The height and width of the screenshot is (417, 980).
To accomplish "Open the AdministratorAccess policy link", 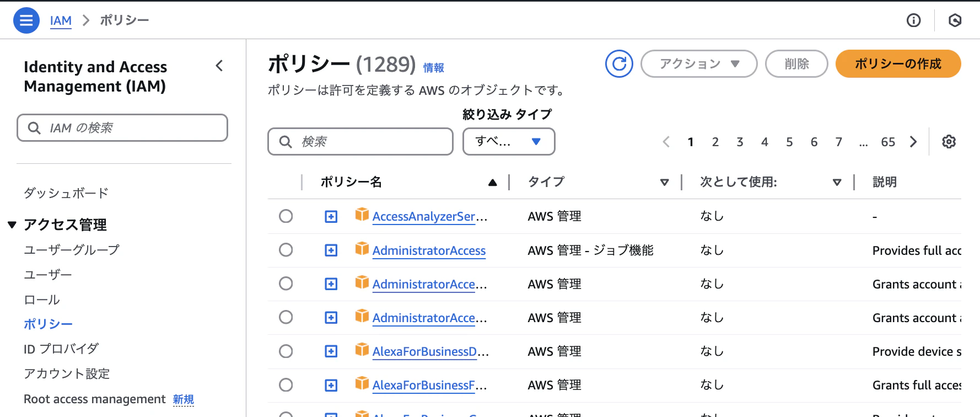I will 429,250.
